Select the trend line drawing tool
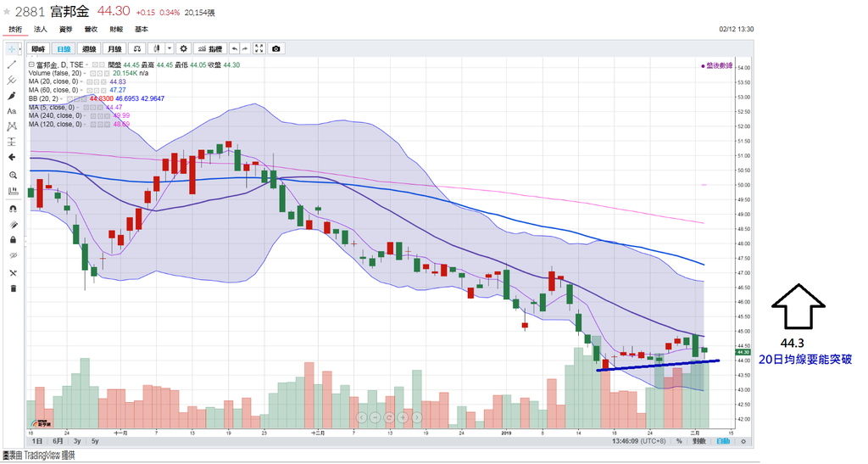 (12, 64)
